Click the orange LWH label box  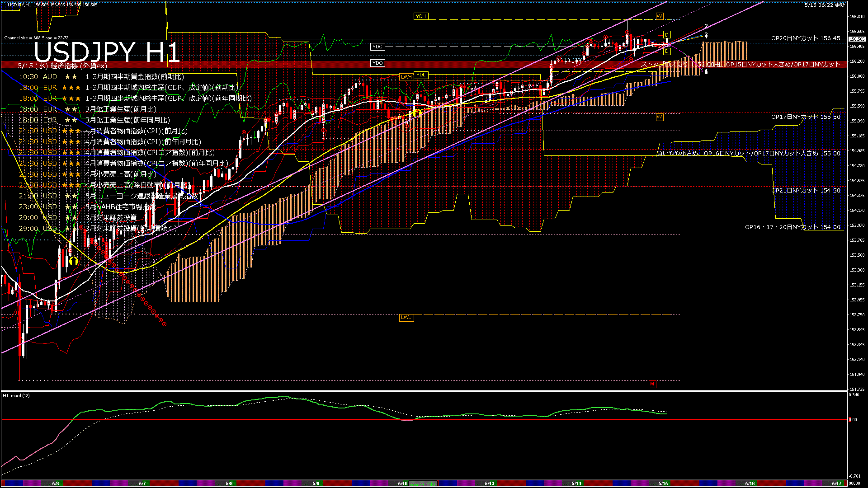coord(406,77)
